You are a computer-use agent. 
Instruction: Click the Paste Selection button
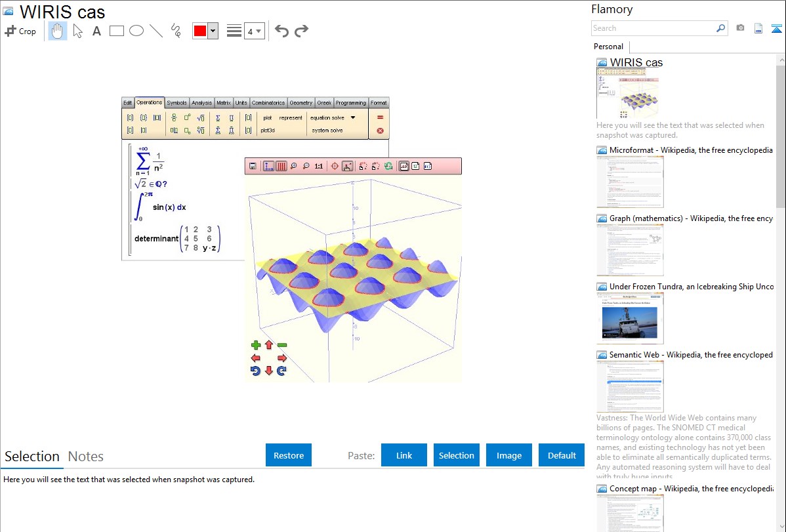(x=456, y=455)
